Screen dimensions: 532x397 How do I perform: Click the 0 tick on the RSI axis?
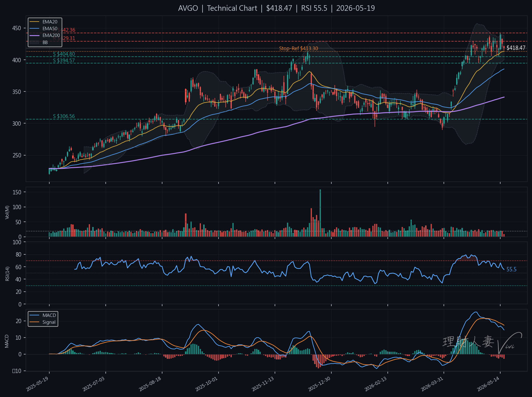(20, 304)
